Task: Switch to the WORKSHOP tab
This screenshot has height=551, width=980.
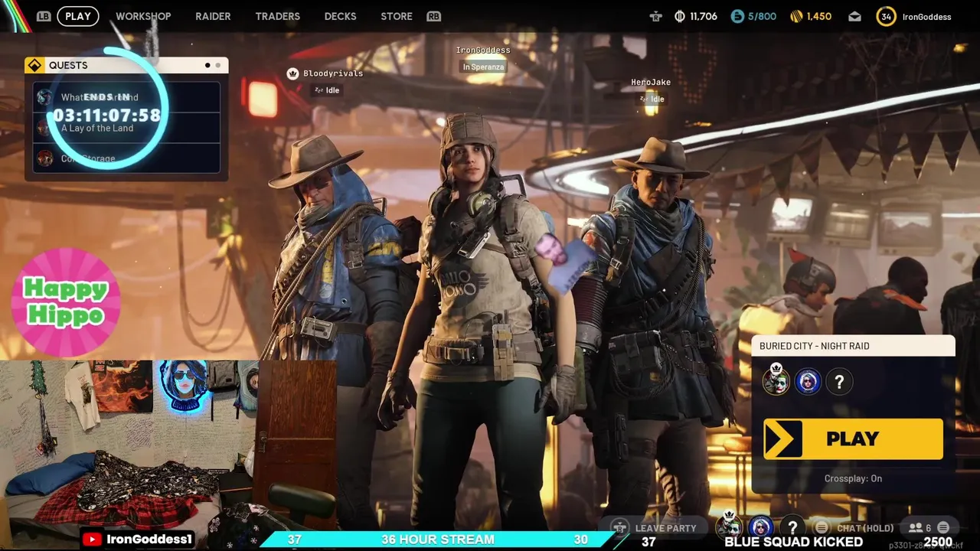Action: 143,16
